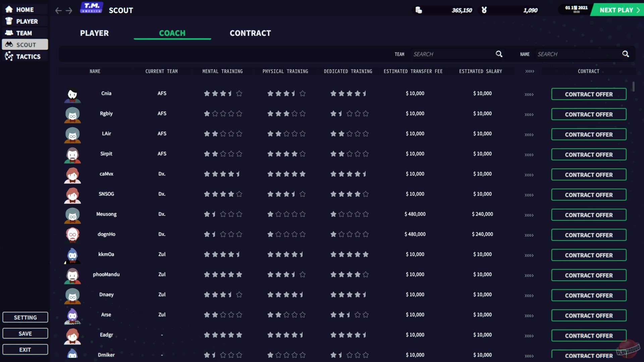Expand details for kkmOa via the chevrons

tap(529, 255)
